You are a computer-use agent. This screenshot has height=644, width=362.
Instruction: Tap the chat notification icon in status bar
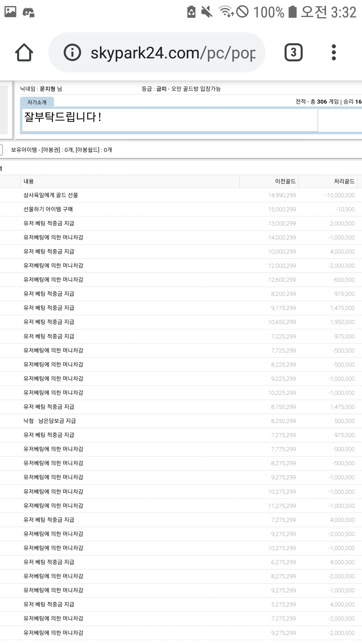(28, 12)
